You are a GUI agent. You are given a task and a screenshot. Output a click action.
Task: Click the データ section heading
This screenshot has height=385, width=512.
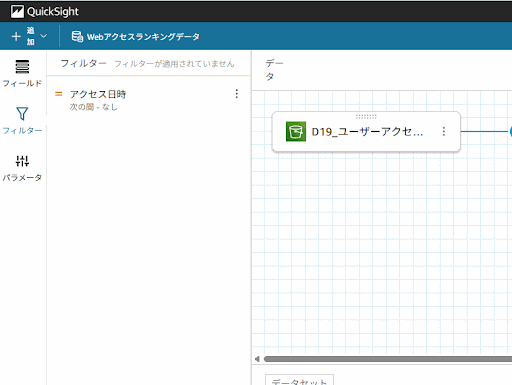point(274,70)
